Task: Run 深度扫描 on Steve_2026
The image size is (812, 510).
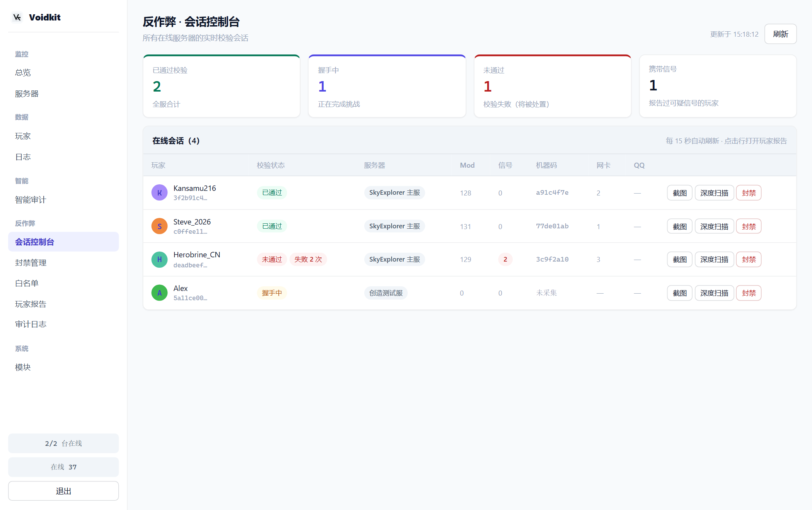Action: tap(714, 226)
